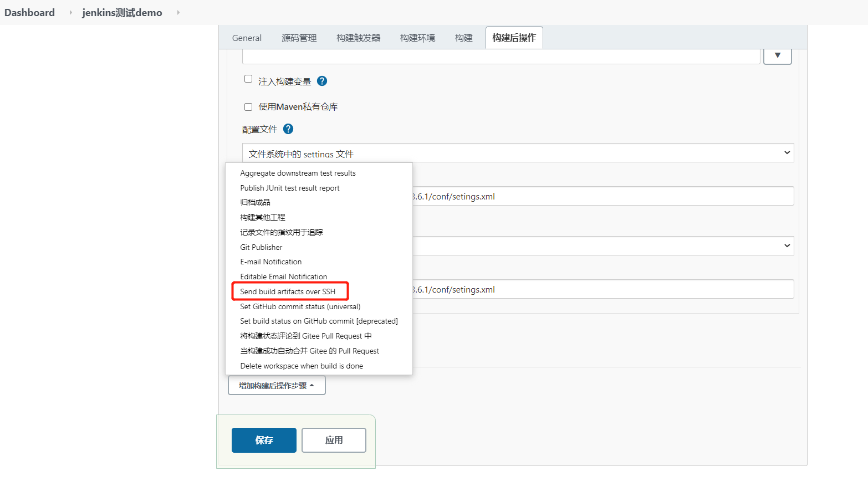Viewport: 868px width, 481px height.
Task: Switch to the 构建 tab
Action: pos(464,38)
